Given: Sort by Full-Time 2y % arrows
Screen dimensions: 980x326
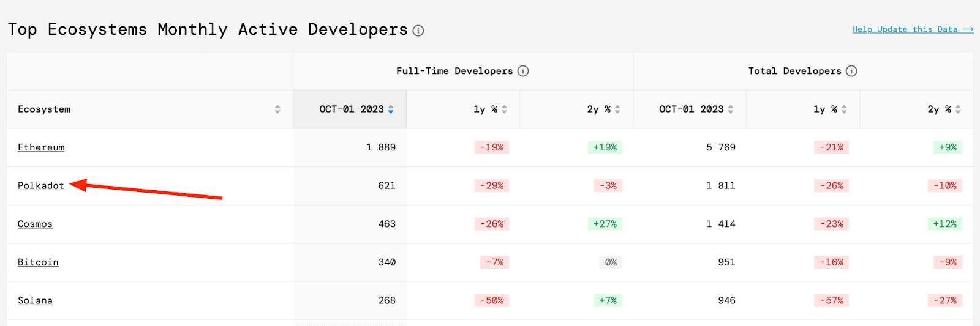Looking at the screenshot, I should [x=617, y=109].
